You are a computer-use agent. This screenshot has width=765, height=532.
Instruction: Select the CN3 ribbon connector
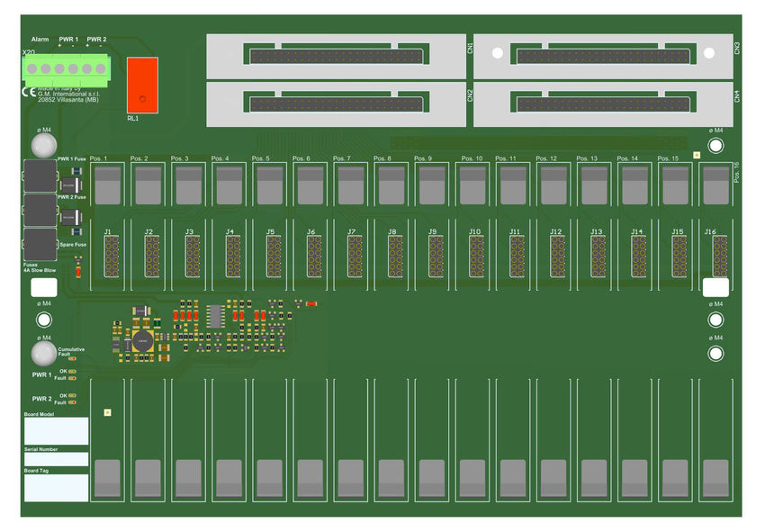pos(603,56)
